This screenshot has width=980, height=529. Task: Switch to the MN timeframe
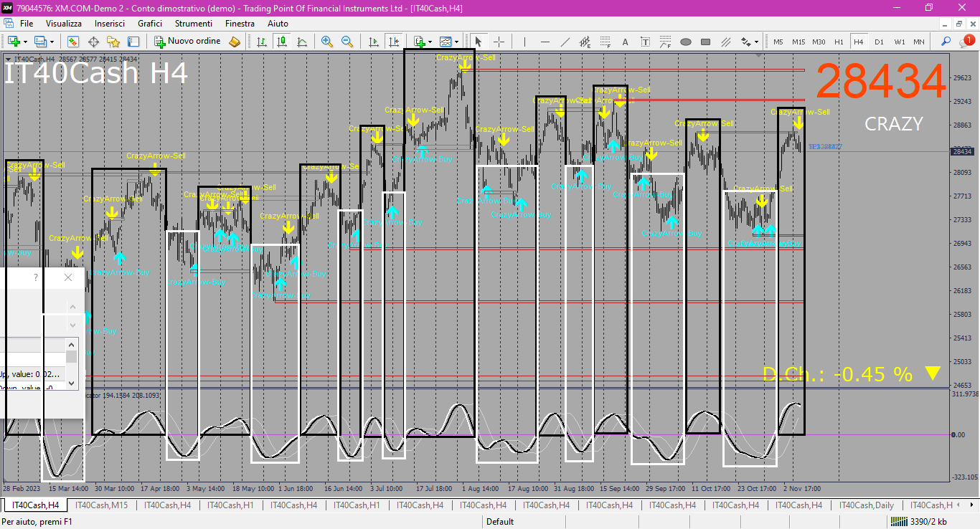[x=919, y=42]
